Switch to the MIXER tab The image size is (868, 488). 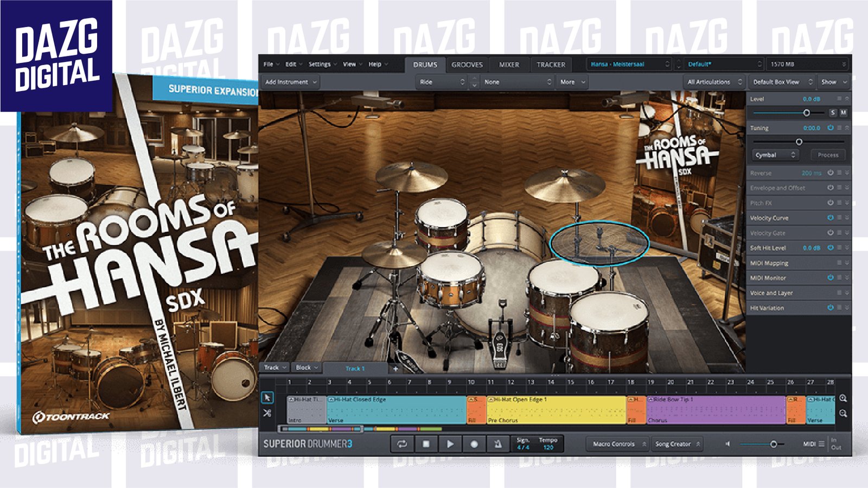point(509,65)
